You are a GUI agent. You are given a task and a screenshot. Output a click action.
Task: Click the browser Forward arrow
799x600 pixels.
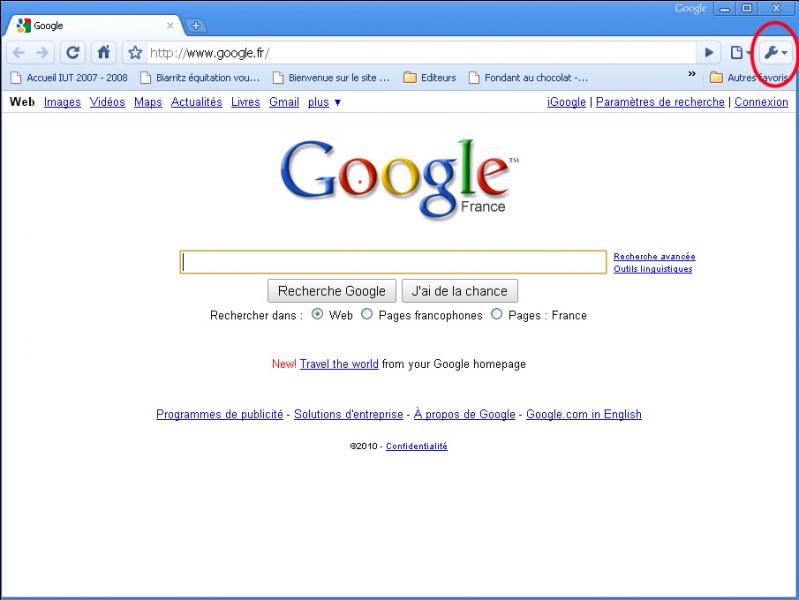coord(43,53)
